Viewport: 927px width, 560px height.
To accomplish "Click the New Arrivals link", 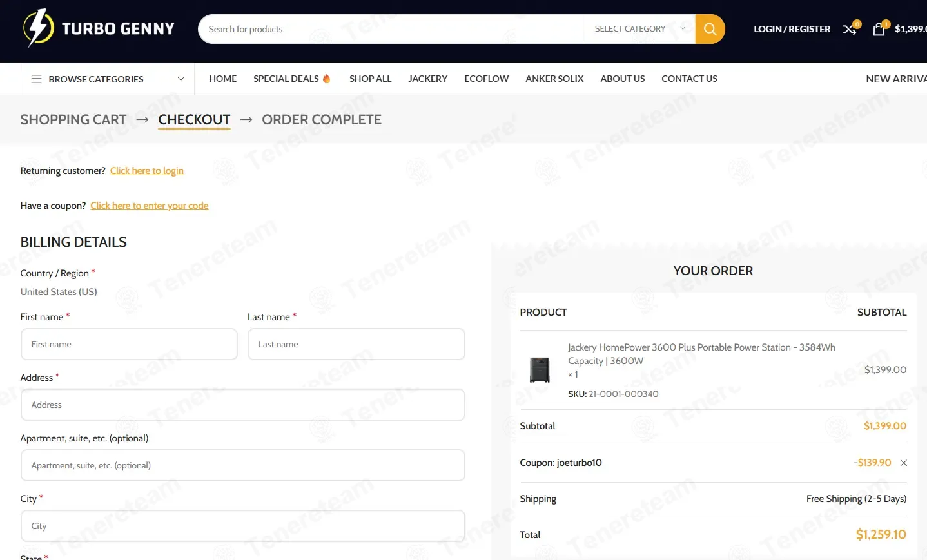I will (896, 79).
